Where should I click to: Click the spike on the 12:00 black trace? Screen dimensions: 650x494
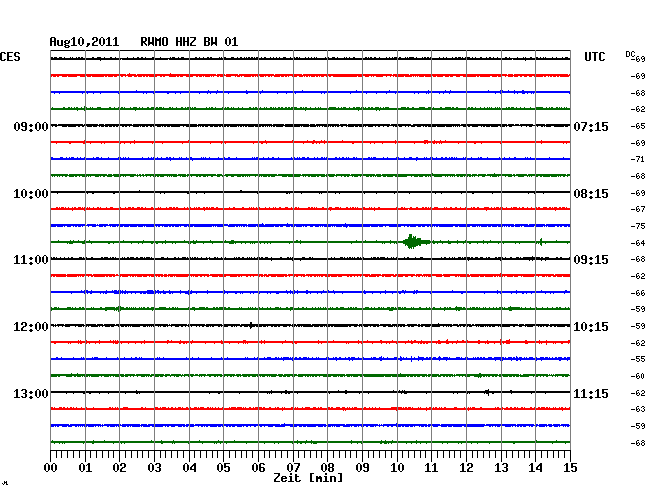pyautogui.click(x=251, y=325)
